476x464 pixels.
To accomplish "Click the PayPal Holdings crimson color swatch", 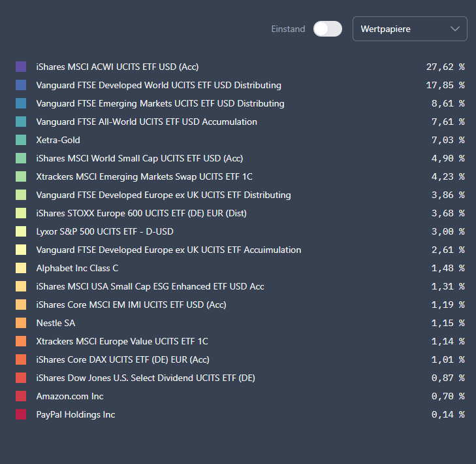I will tap(21, 414).
